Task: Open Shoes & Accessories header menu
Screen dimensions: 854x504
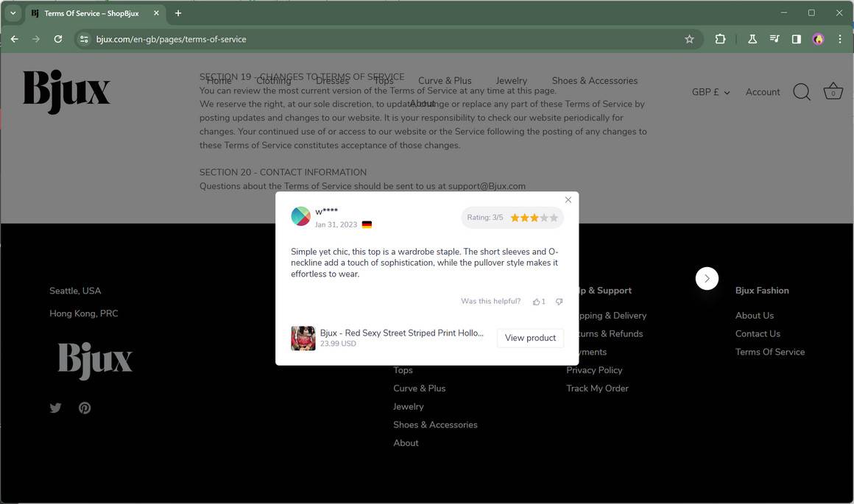Action: pos(595,80)
